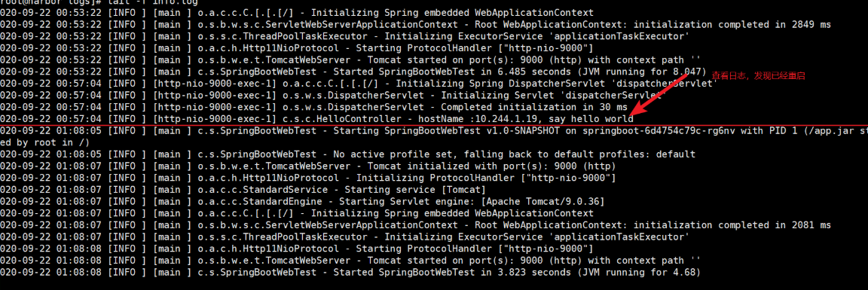
Task: Click "initialization completed in 2849 ms" text
Action: point(732,24)
